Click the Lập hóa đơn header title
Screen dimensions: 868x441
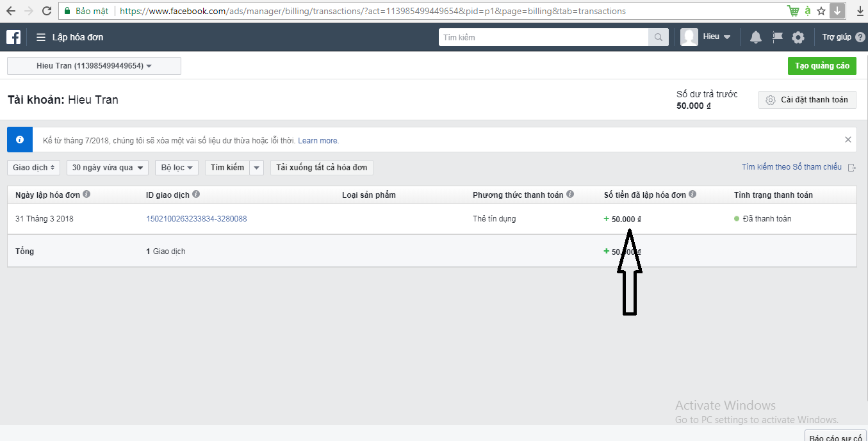[78, 37]
